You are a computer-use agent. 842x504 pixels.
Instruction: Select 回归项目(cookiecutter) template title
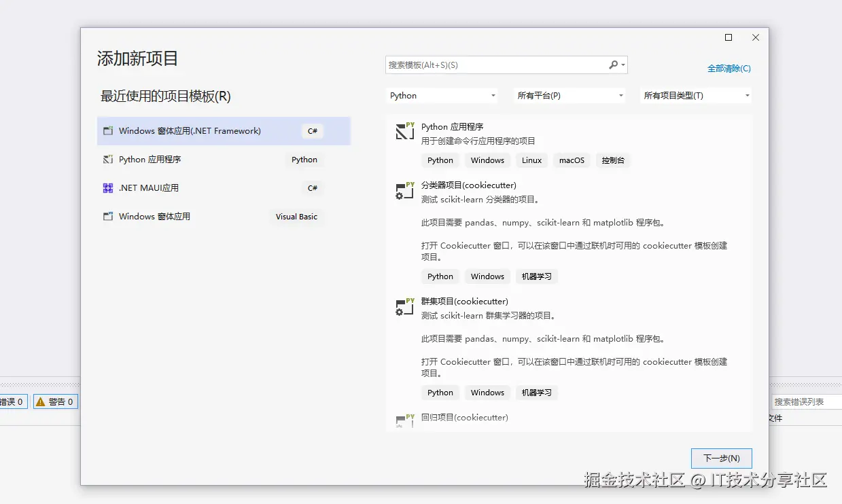pos(465,418)
